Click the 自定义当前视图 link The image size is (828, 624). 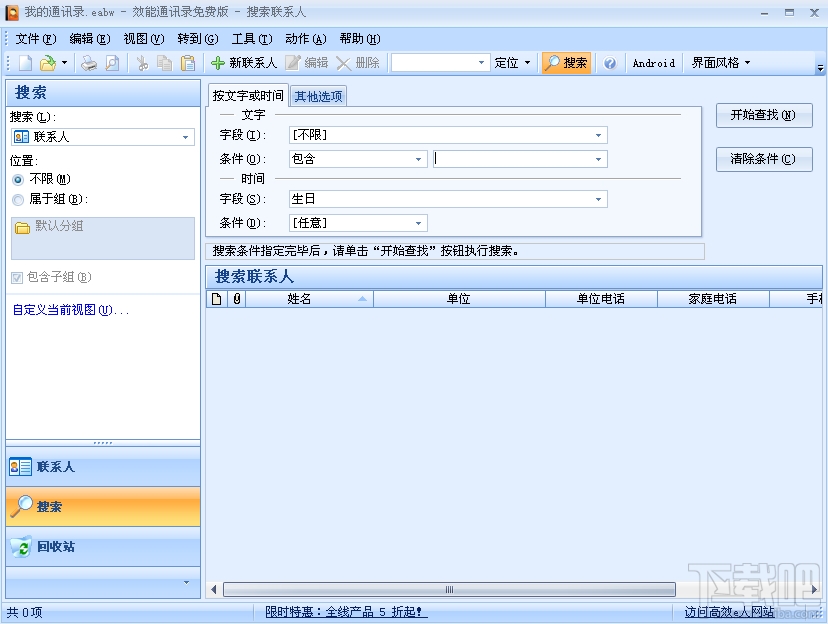pyautogui.click(x=71, y=310)
